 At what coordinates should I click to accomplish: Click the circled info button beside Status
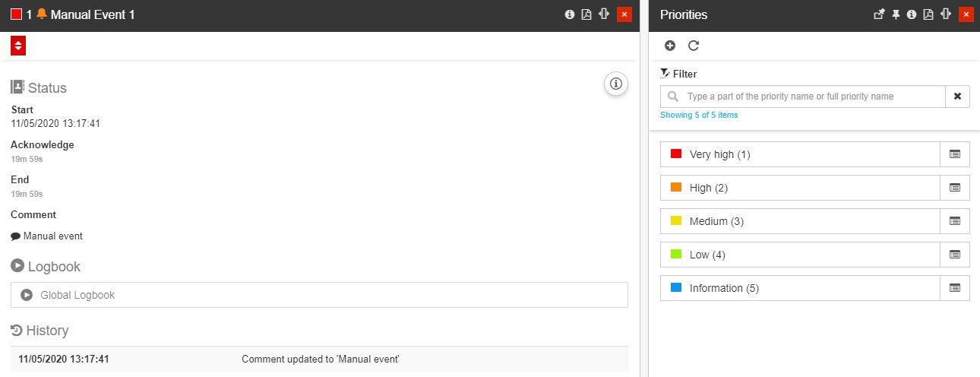coord(616,84)
